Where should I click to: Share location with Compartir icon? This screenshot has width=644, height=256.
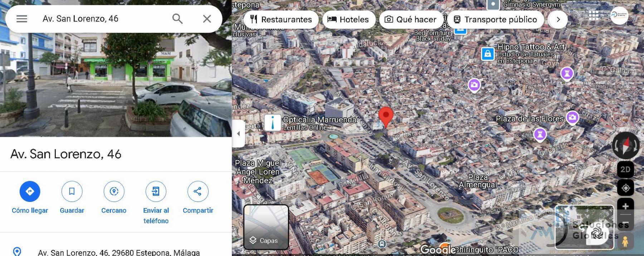[x=198, y=192]
